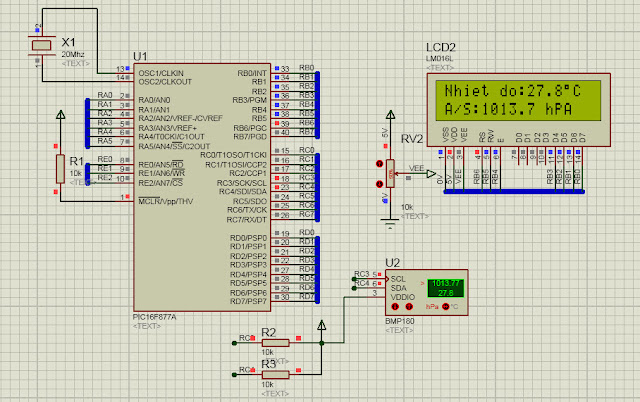Select the R2 resistor body
Screen dimensions: 640x402
[276, 343]
